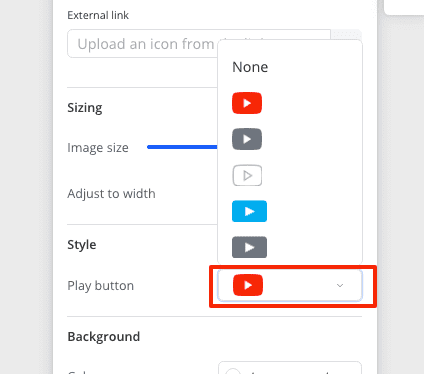Viewport: 424px width, 374px height.
Task: Open the Background color dropdown
Action: tap(290, 368)
